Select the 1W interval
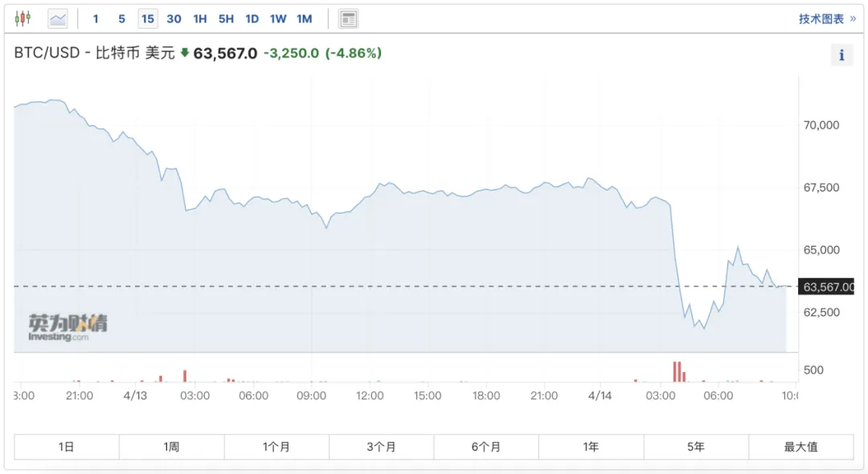Viewport: 868px width, 474px height. tap(278, 18)
